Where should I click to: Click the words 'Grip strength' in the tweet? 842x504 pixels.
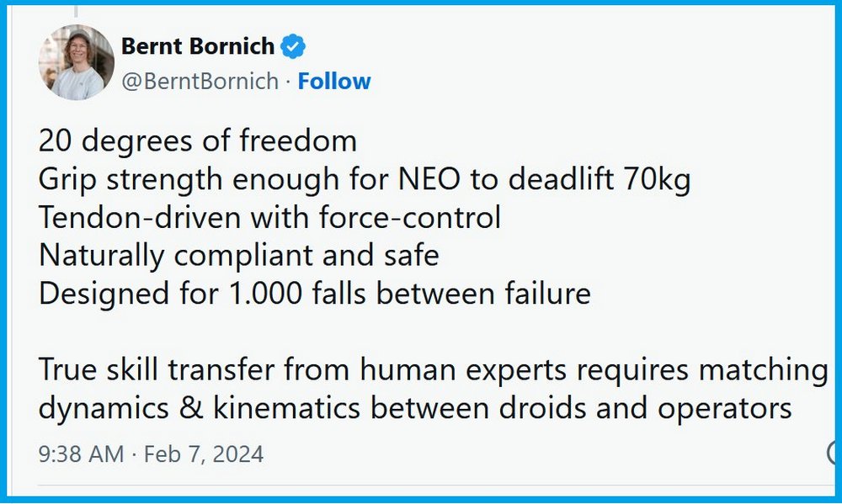tap(131, 180)
